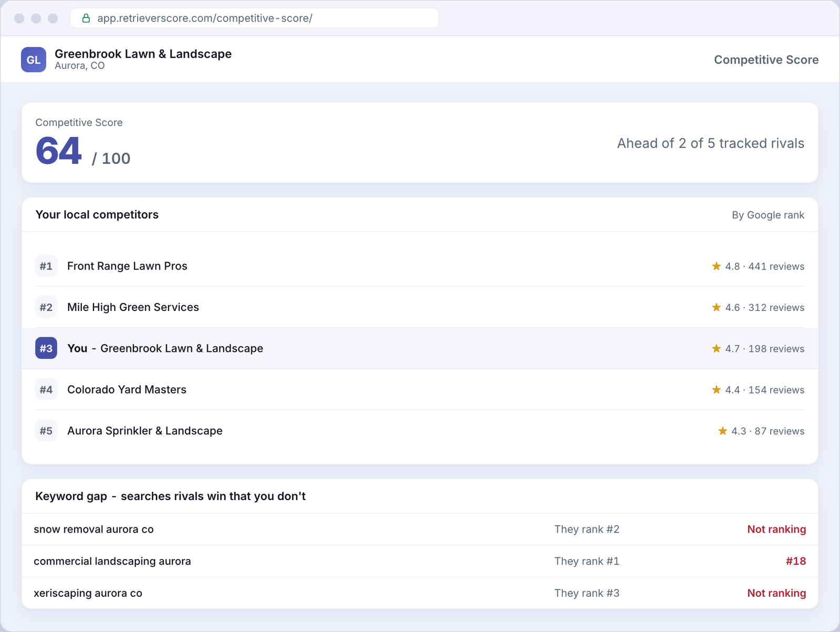This screenshot has width=840, height=632.
Task: Click the Keyword gap section heading
Action: tap(170, 496)
